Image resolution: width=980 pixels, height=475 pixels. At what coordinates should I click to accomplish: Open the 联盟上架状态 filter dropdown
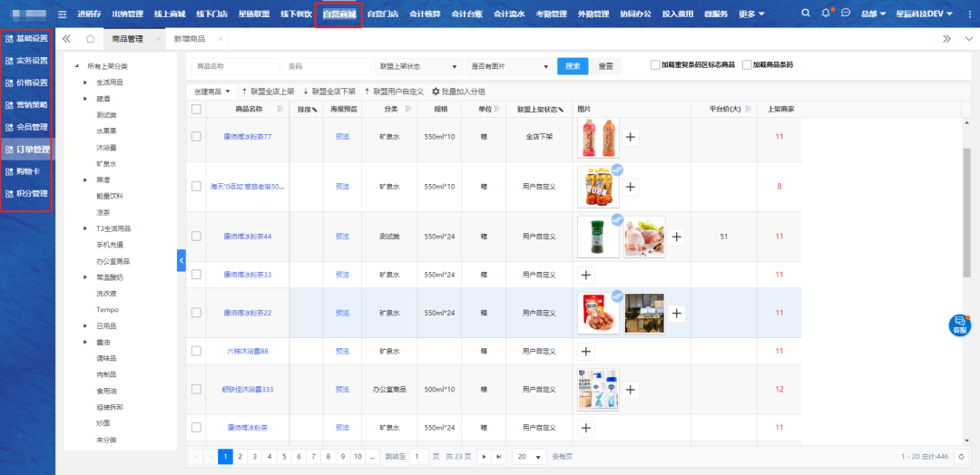point(418,66)
